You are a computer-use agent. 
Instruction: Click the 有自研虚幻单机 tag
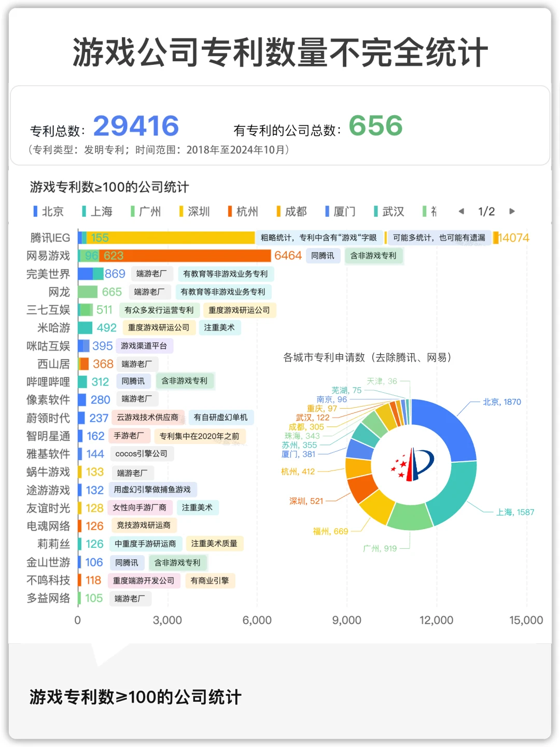221,418
